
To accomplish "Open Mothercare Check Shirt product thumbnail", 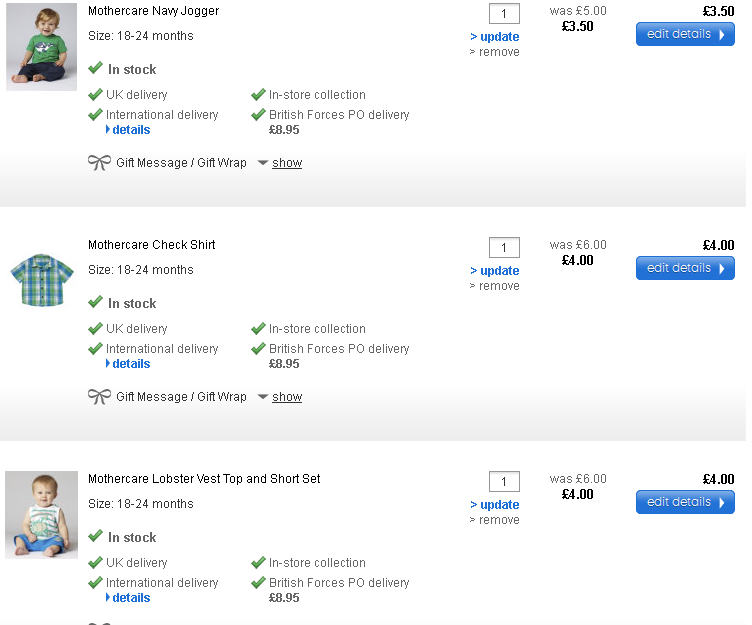I will pos(41,279).
